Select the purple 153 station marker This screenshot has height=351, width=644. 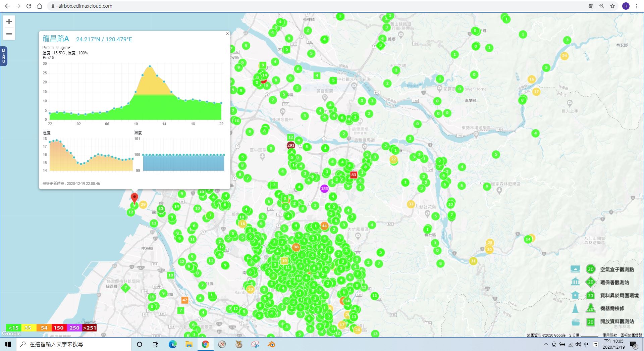324,189
